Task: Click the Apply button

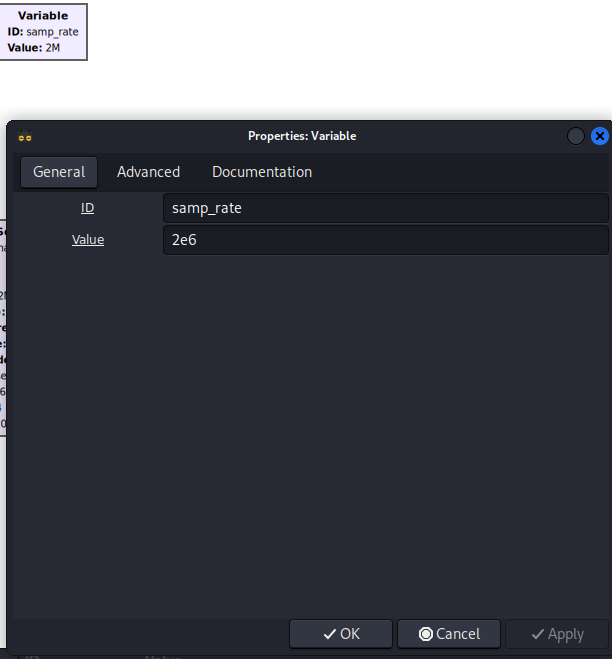Action: tap(557, 634)
